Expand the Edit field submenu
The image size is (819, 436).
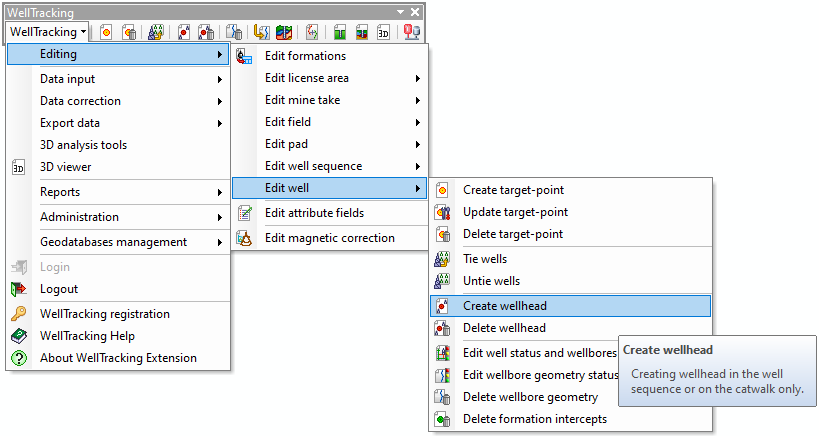330,122
